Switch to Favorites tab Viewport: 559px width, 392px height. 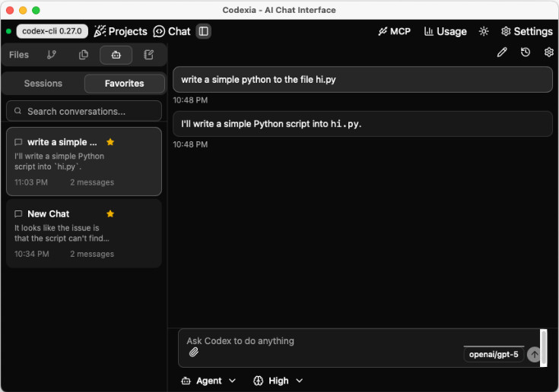(125, 84)
